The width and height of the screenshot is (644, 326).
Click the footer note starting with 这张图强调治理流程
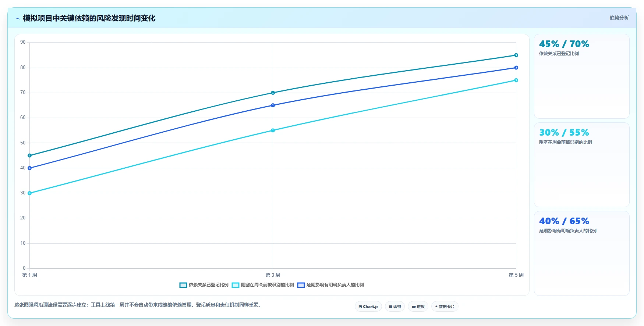point(138,305)
